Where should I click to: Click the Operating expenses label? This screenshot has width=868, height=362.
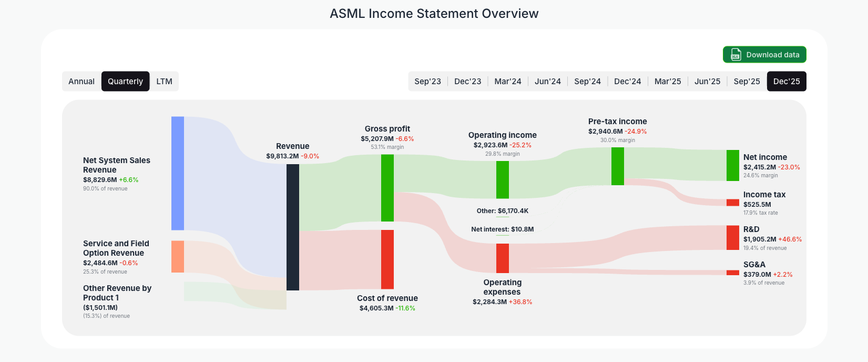[503, 287]
